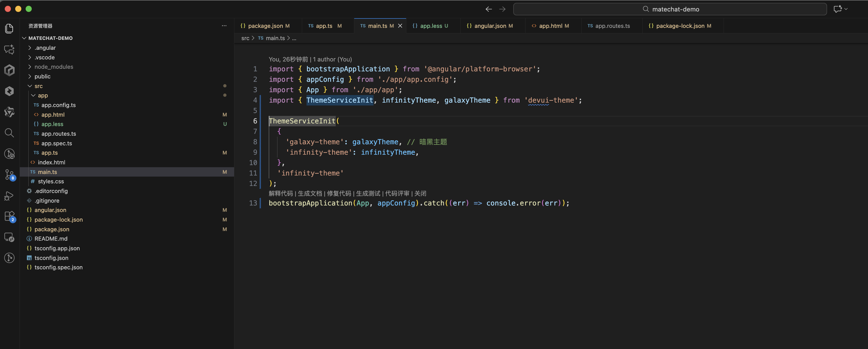Open the Search magnifier in the activity bar
The height and width of the screenshot is (349, 868).
pos(9,133)
